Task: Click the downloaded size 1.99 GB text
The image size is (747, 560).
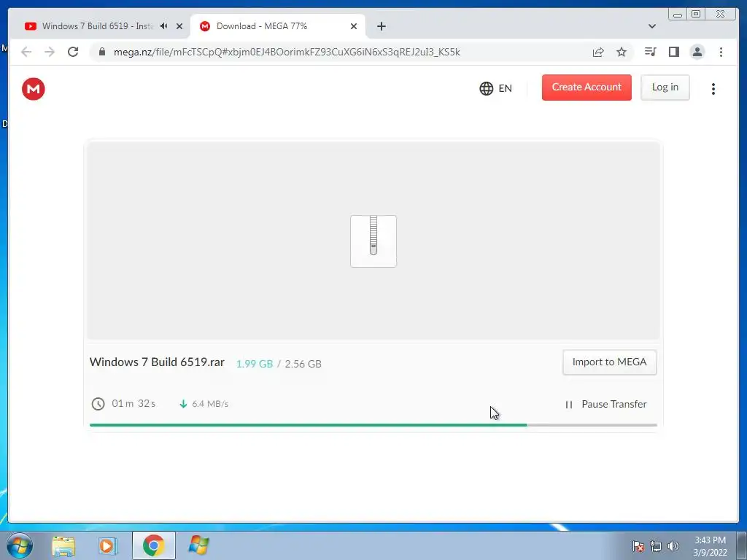Action: click(x=255, y=364)
